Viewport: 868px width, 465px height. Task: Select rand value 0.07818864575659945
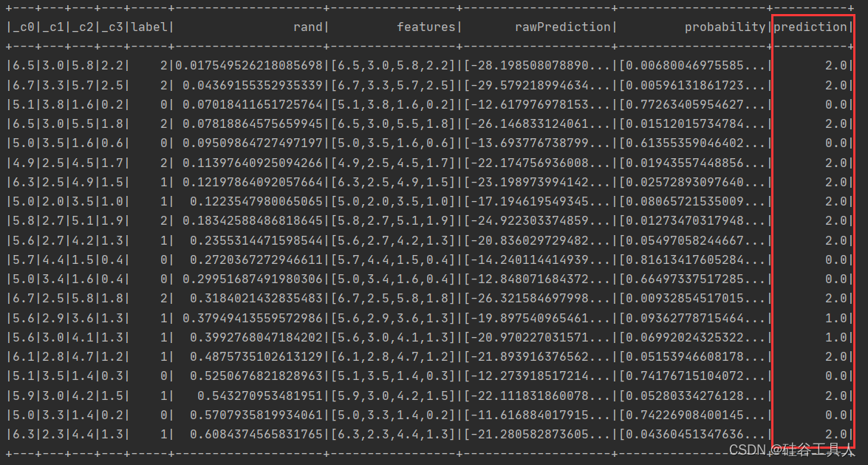click(253, 124)
